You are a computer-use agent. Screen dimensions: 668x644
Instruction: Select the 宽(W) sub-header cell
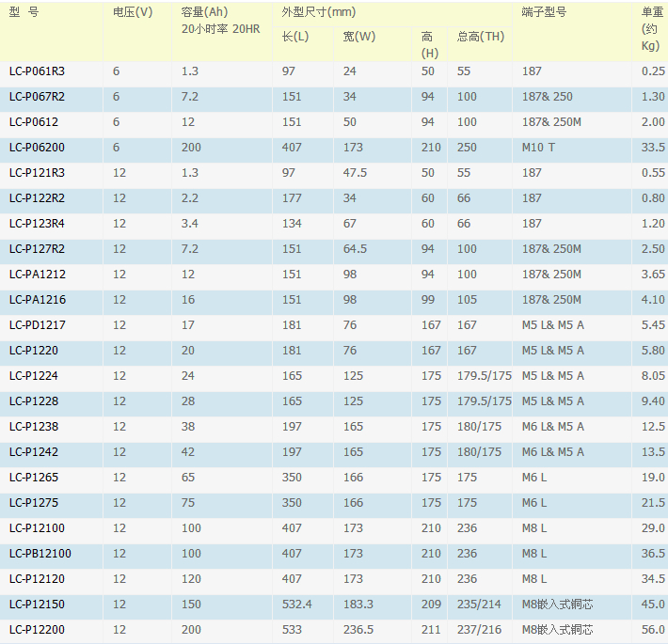(359, 37)
